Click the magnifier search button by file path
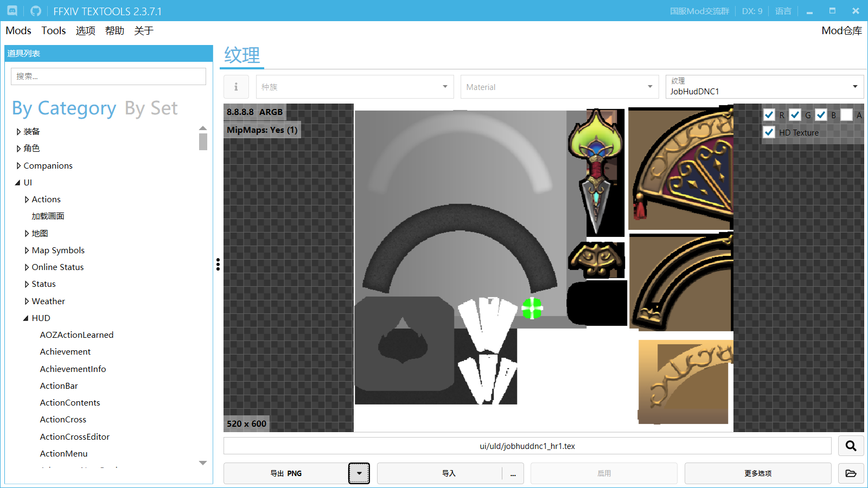The width and height of the screenshot is (868, 488). [x=851, y=446]
